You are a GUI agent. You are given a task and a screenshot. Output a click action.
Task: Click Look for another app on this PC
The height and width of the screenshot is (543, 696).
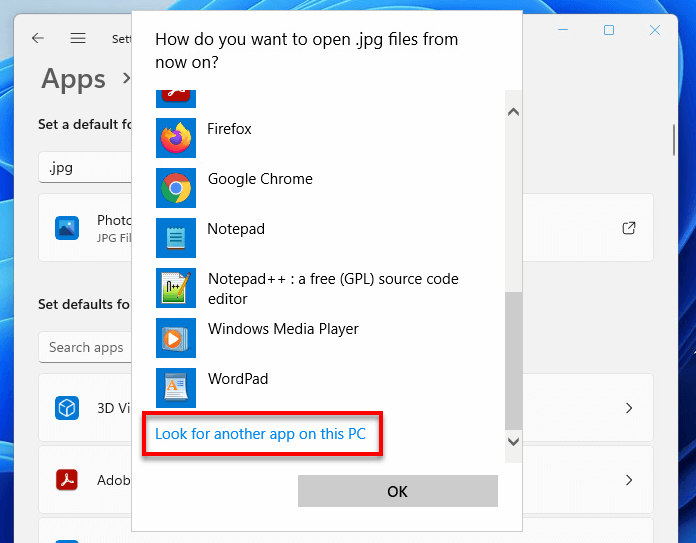click(260, 434)
